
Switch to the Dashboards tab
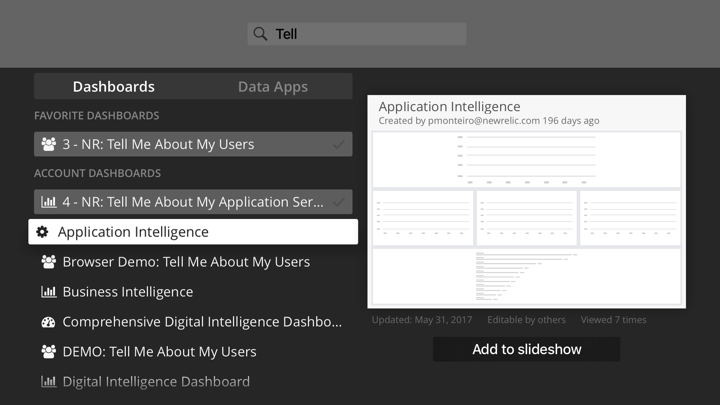[114, 86]
